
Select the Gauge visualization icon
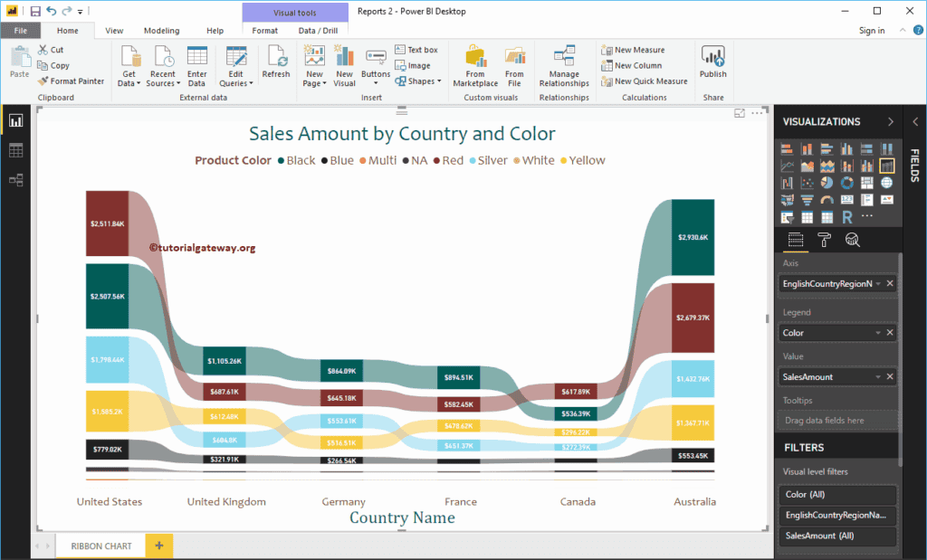(x=827, y=200)
